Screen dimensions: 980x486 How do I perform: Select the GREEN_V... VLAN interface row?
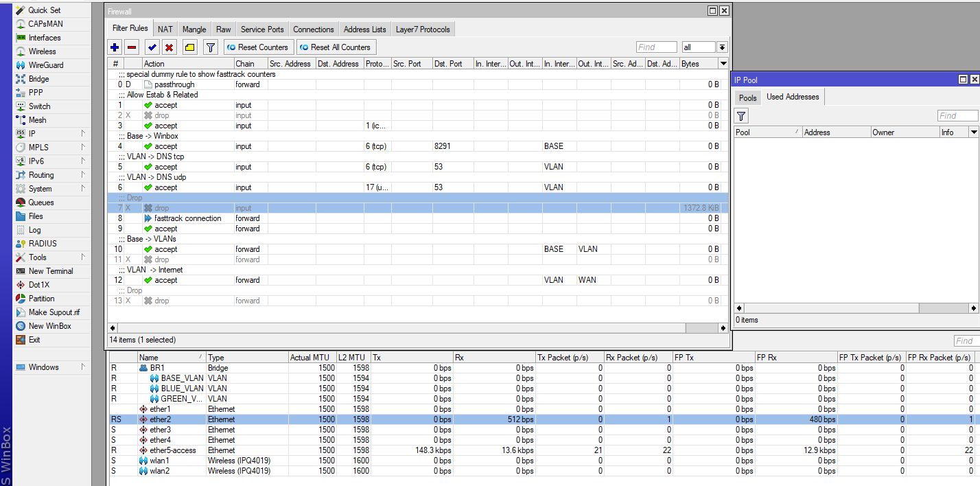(542, 399)
